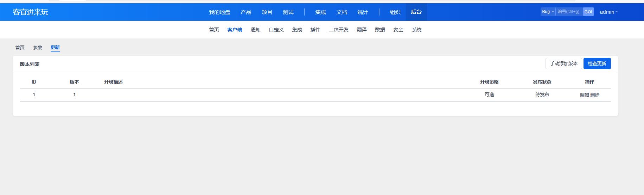Screen dimensions: 644x195
Task: Open the 项目 main menu
Action: 267,12
